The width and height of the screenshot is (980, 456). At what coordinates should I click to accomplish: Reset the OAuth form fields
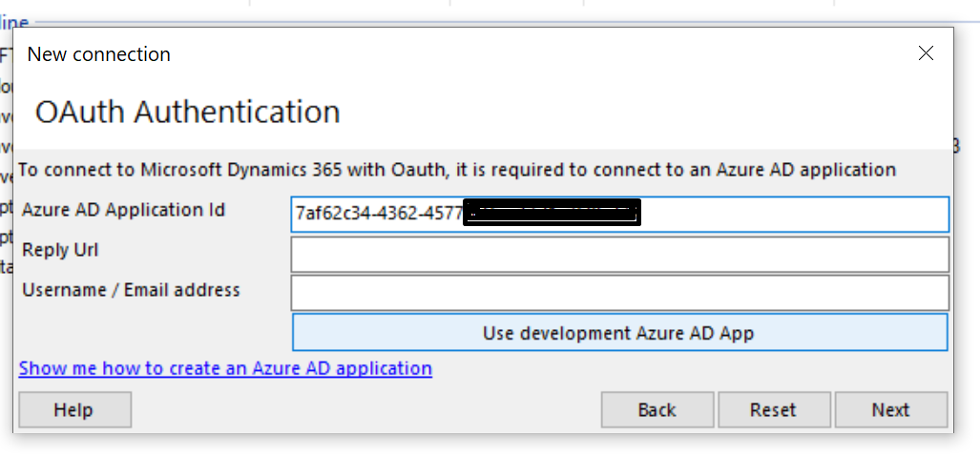tap(774, 410)
